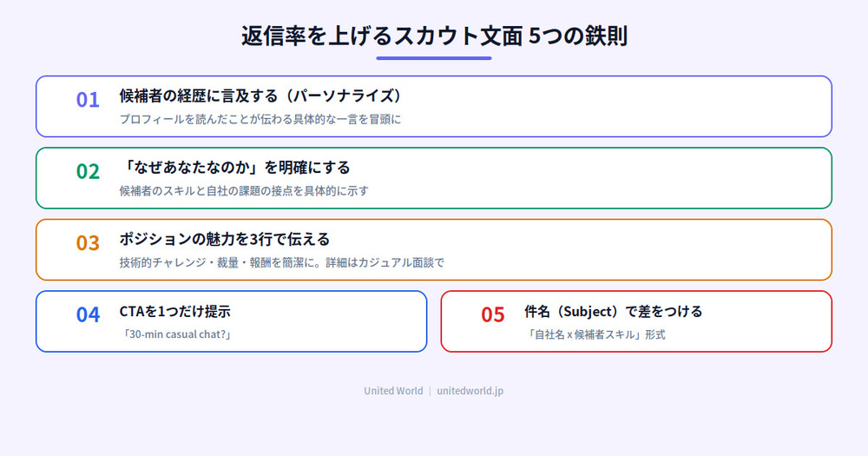Click the subtext mentioning reading the profile
Screen dimensions: 868x456
260,119
